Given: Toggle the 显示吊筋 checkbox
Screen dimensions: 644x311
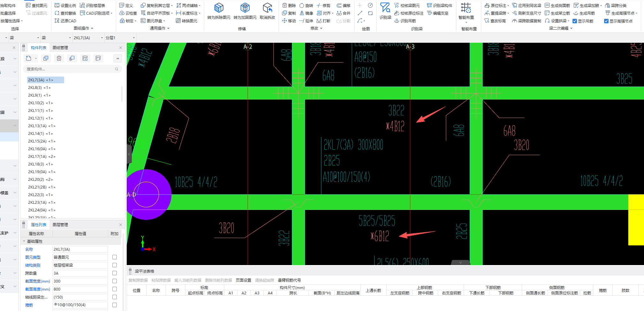Looking at the screenshot, I should point(575,21).
